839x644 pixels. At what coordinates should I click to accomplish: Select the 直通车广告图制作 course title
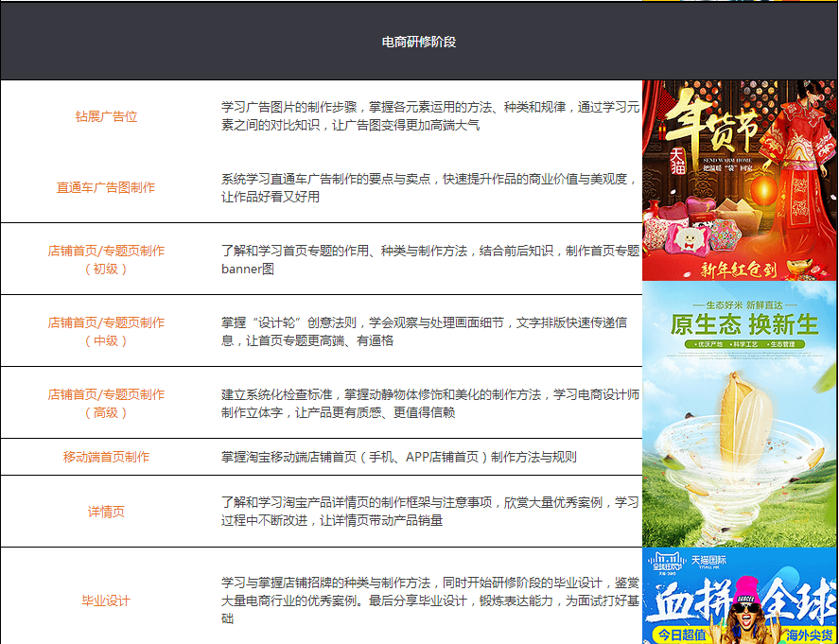click(x=106, y=188)
